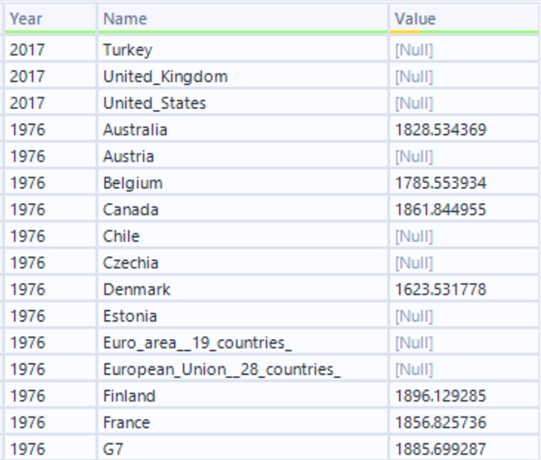Click the G7 name cell
The image size is (541, 460).
[x=243, y=448]
